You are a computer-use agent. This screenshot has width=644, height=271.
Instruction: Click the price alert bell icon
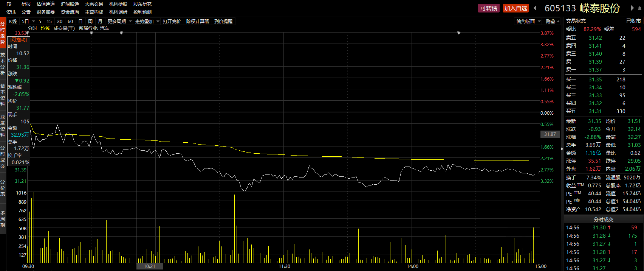(x=640, y=8)
